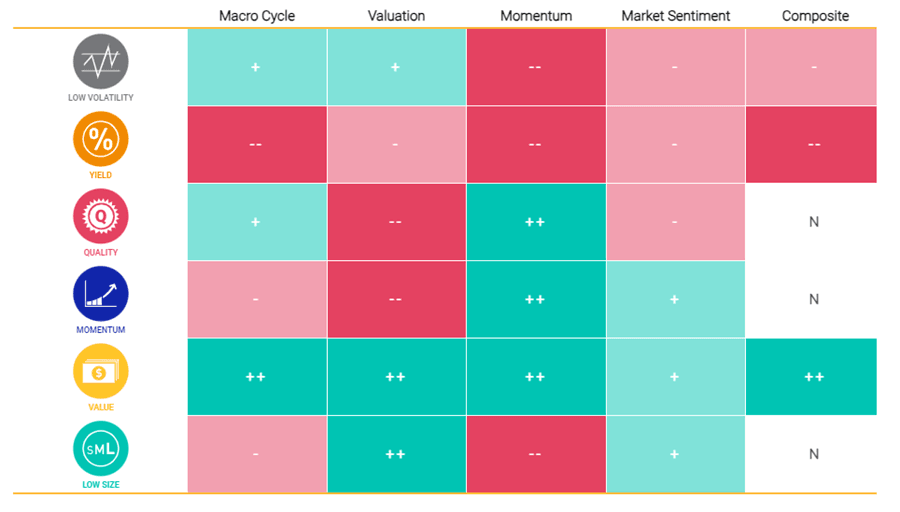The image size is (900, 512).
Task: Select Yield row Macro Cycle cell
Action: tap(256, 144)
